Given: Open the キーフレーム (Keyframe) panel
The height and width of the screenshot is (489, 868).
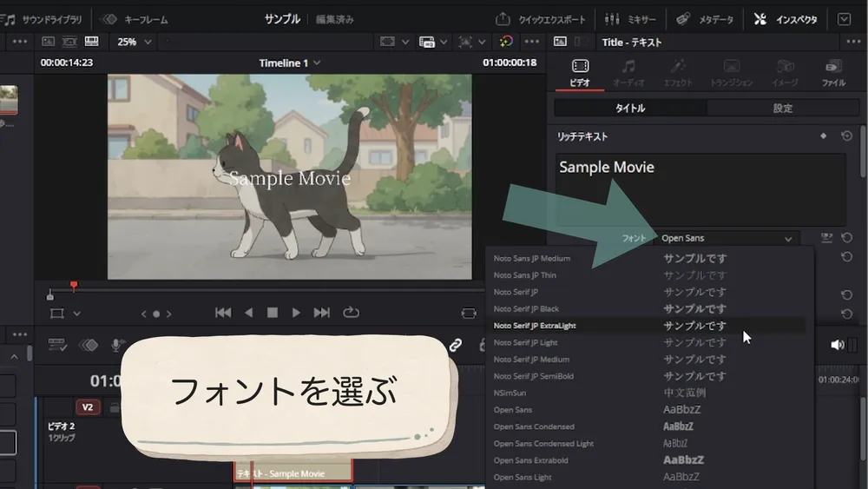Looking at the screenshot, I should [x=134, y=19].
